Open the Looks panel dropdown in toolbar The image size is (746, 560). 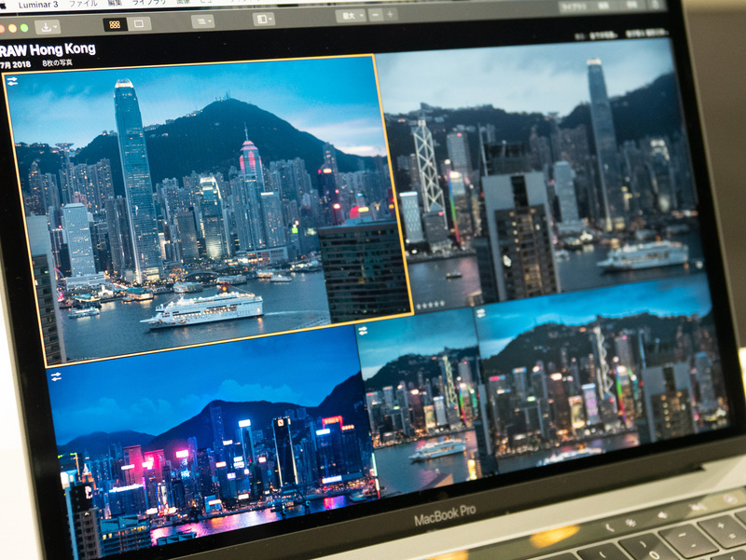click(203, 21)
